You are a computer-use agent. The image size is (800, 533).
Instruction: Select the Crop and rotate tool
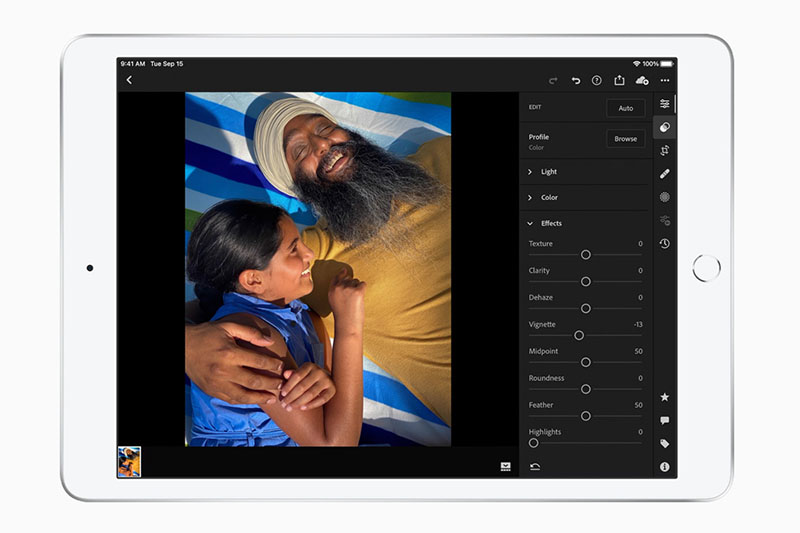coord(665,150)
